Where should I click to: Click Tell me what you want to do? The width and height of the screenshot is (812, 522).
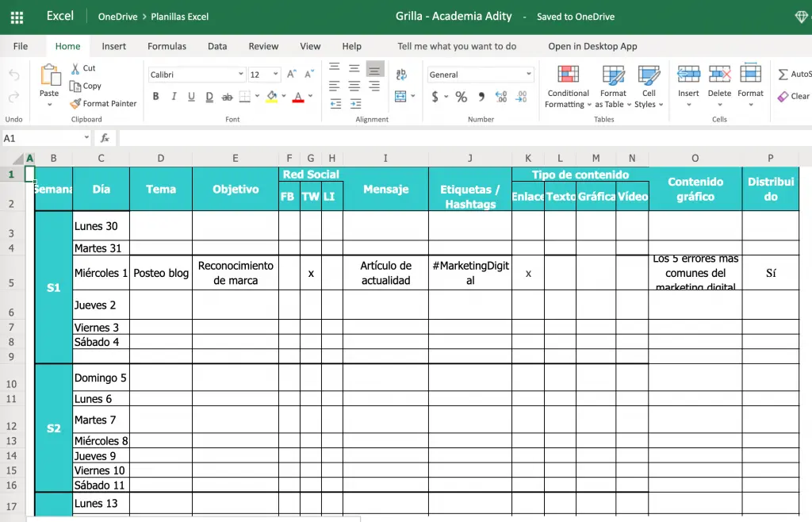(x=457, y=46)
